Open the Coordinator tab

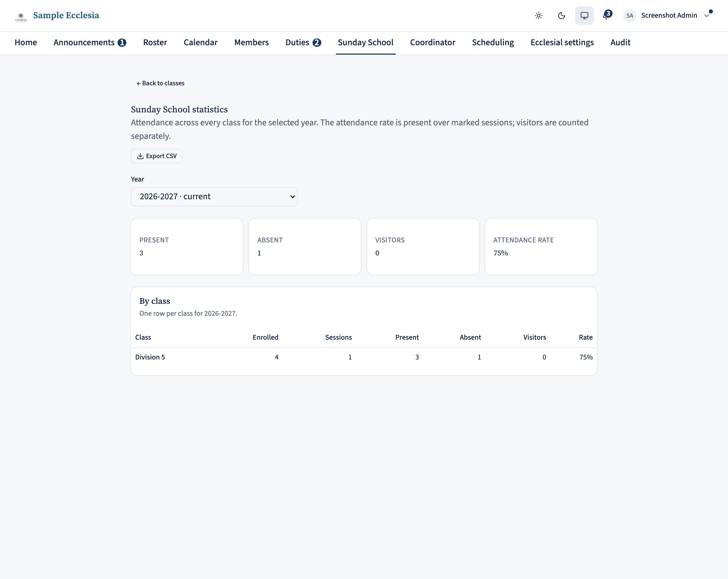pyautogui.click(x=433, y=42)
